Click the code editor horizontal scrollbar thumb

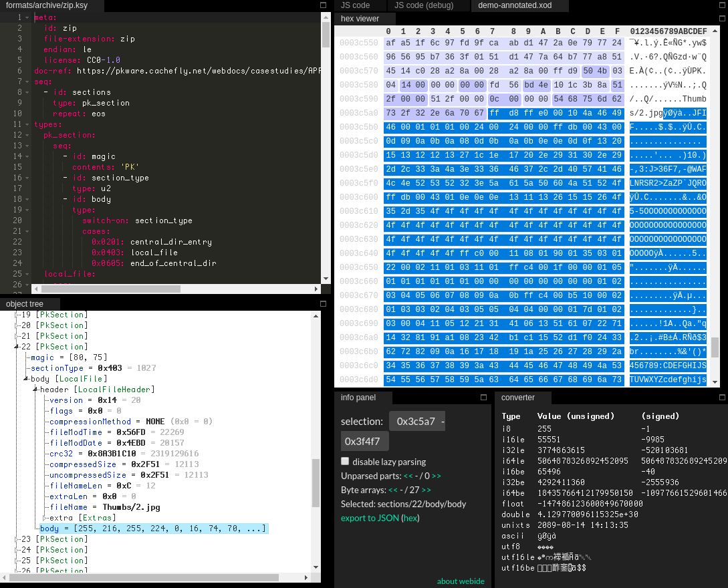[110, 289]
